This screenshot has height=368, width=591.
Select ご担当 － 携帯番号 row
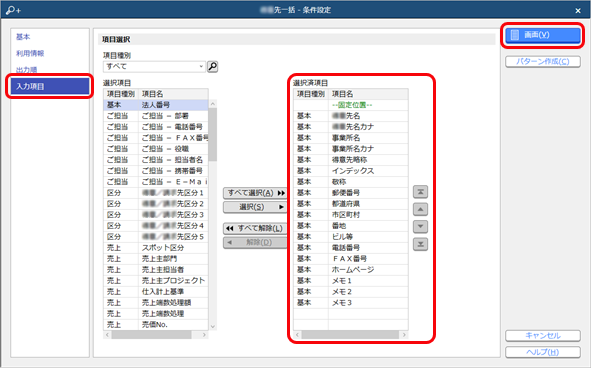click(x=156, y=171)
